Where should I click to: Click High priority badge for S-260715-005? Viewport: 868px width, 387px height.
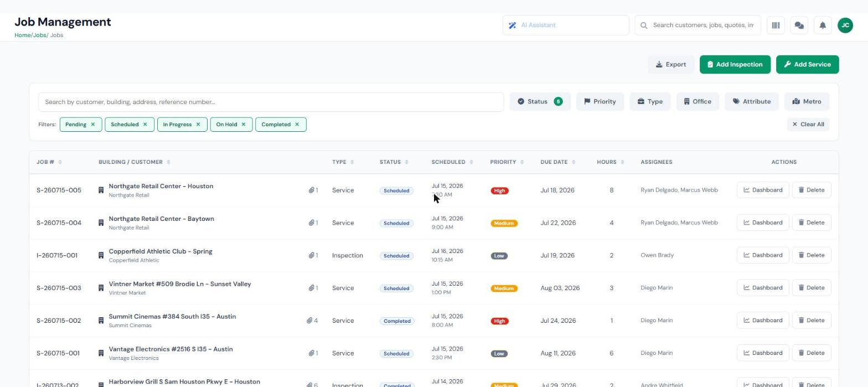tap(499, 191)
